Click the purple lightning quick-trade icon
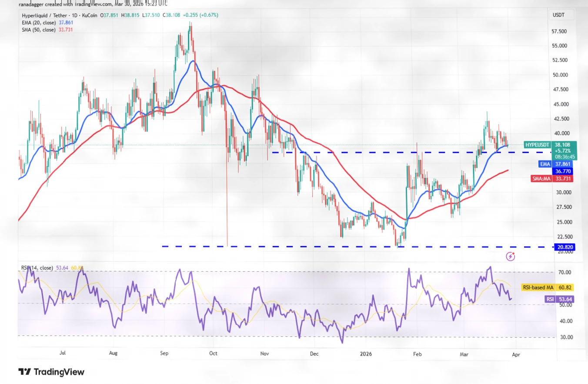 click(510, 257)
